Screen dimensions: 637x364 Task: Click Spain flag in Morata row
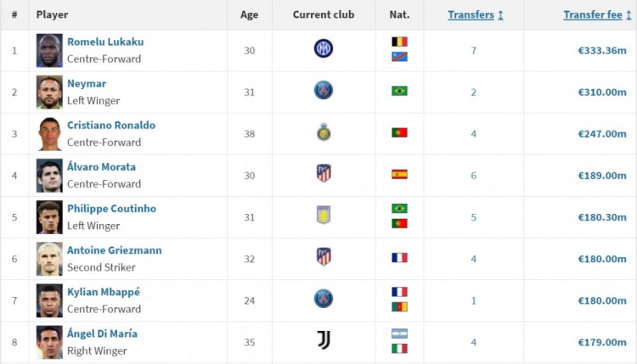point(399,174)
